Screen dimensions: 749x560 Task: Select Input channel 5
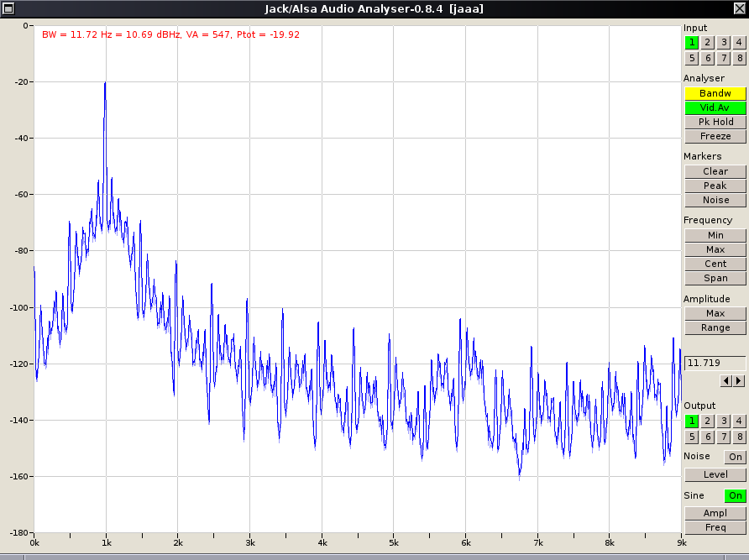click(x=691, y=58)
